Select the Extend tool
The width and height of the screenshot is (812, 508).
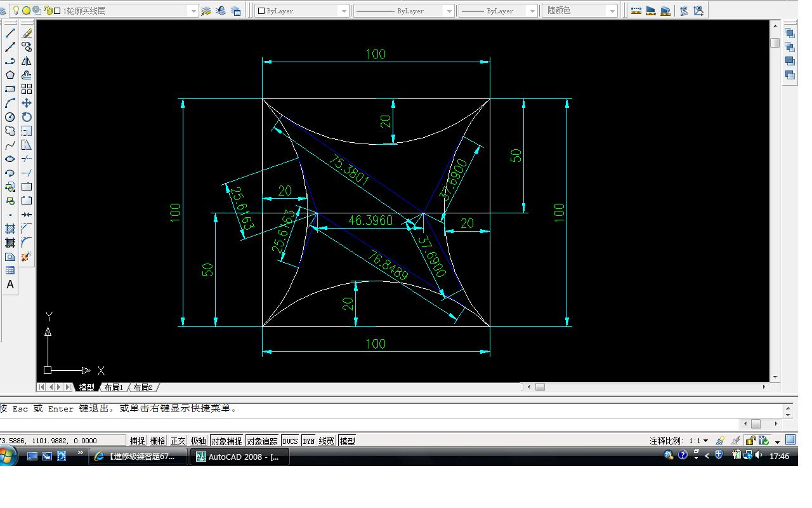(x=27, y=173)
